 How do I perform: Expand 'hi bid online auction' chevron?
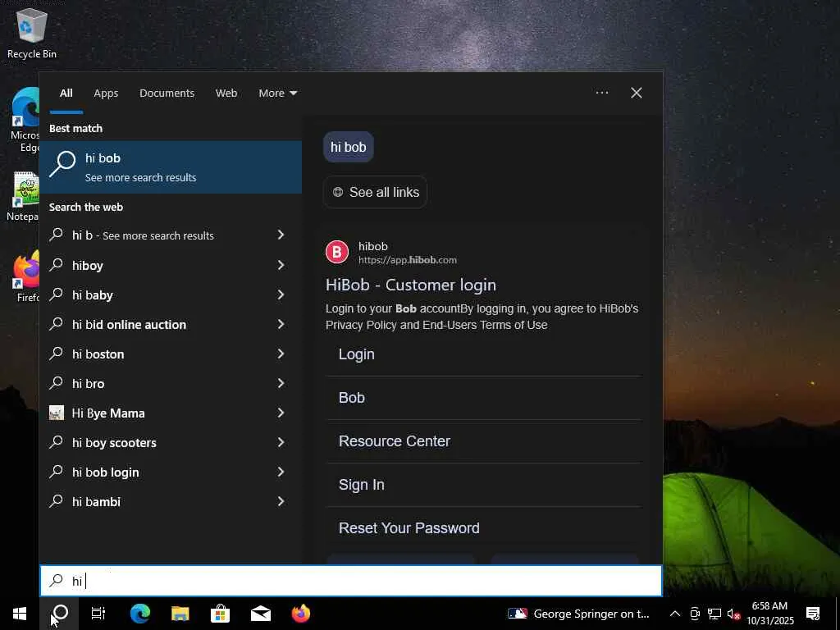[x=281, y=324]
